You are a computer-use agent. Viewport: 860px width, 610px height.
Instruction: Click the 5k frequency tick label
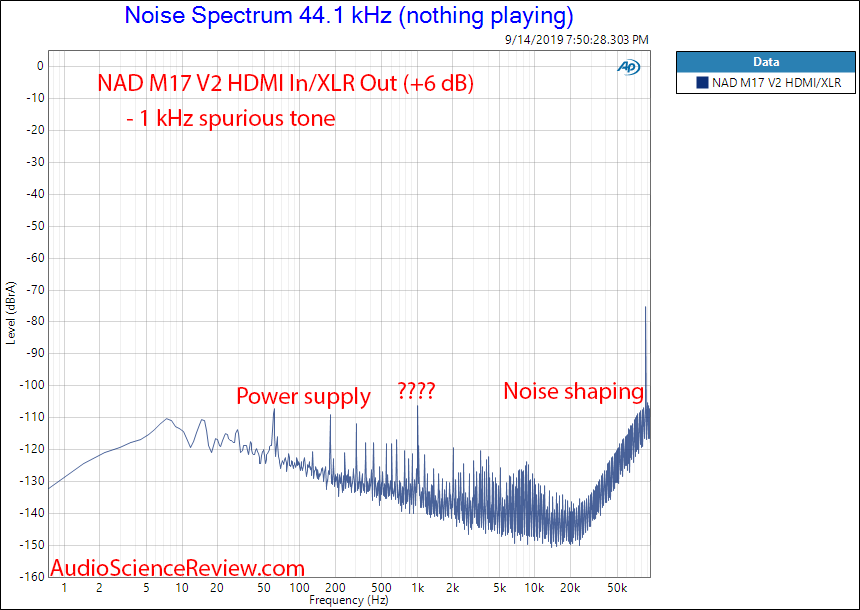pos(500,588)
